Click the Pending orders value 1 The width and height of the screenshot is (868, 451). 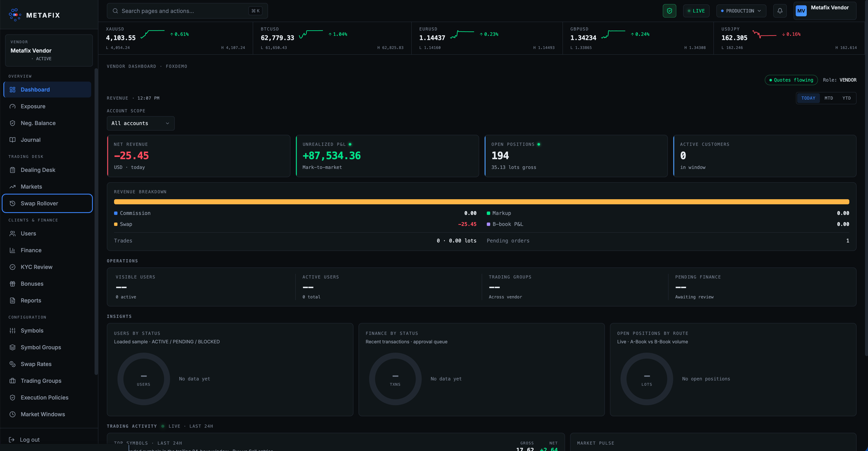tap(847, 241)
